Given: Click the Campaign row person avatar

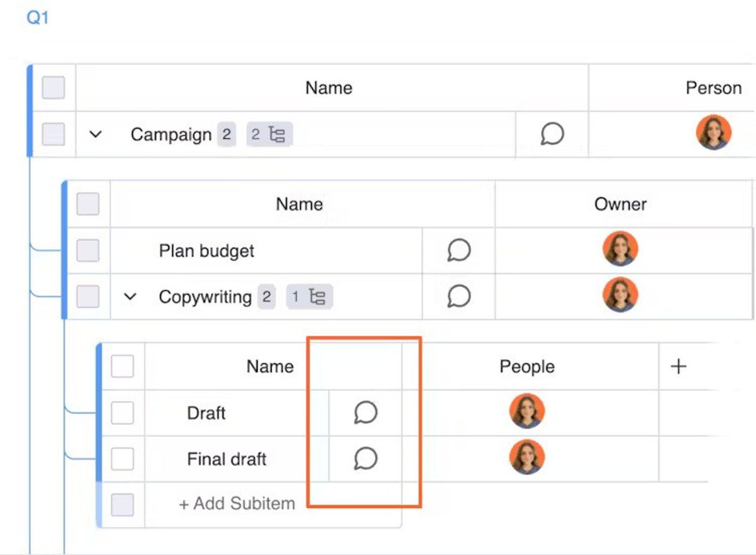Looking at the screenshot, I should (x=713, y=132).
